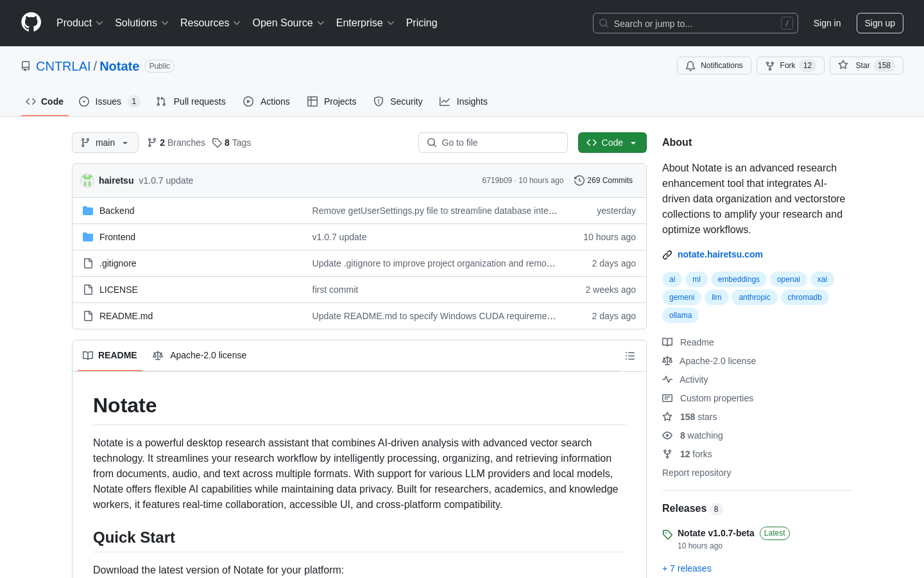Screen dimensions: 924x578
Task: Click the history clock icon beside 269 Commits
Action: (x=579, y=180)
